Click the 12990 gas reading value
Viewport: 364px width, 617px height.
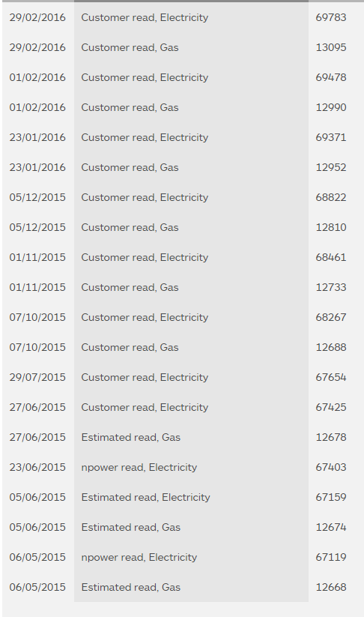331,107
